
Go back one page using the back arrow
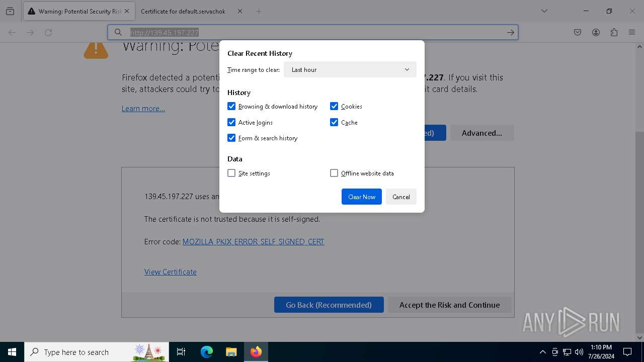coord(12,32)
